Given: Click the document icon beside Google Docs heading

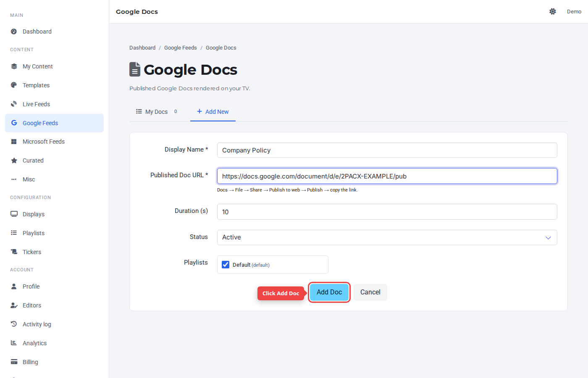Looking at the screenshot, I should click(135, 69).
